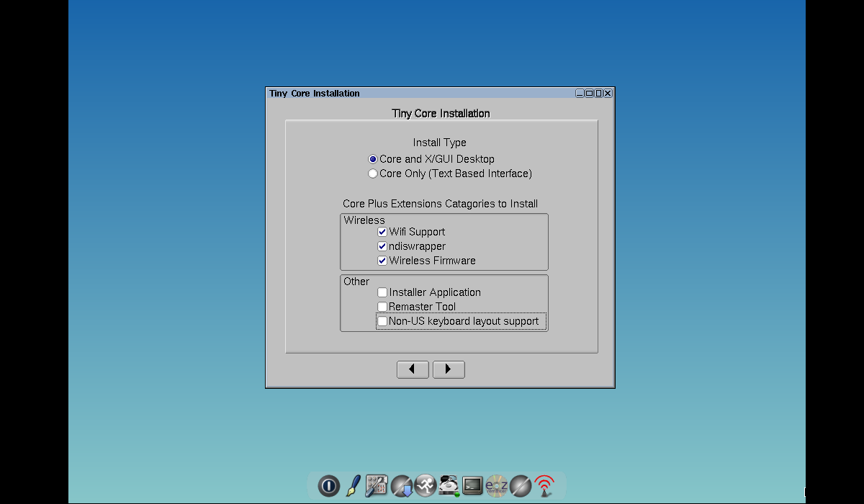This screenshot has width=864, height=504.
Task: Uncheck the Wifi Support checkbox
Action: pyautogui.click(x=382, y=232)
